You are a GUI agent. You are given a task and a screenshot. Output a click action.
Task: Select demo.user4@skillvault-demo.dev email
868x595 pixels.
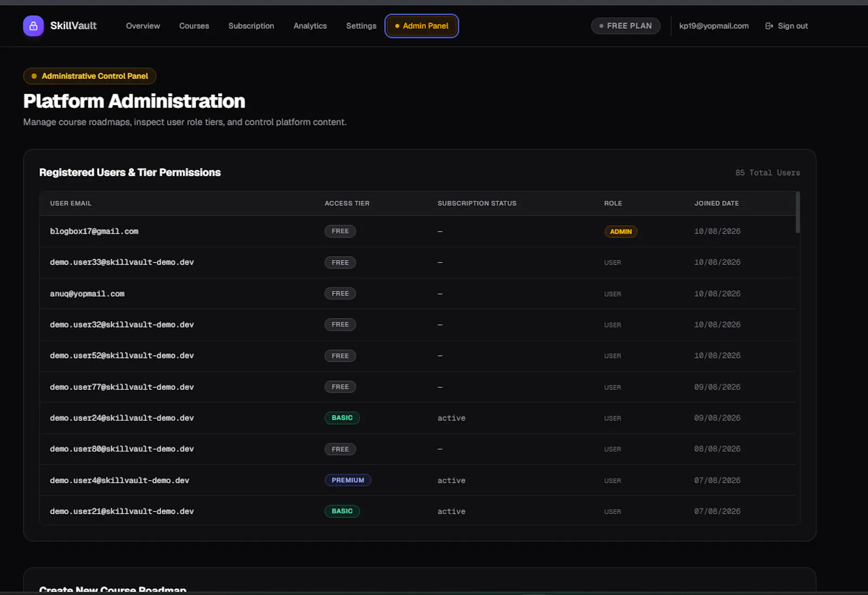tap(119, 480)
